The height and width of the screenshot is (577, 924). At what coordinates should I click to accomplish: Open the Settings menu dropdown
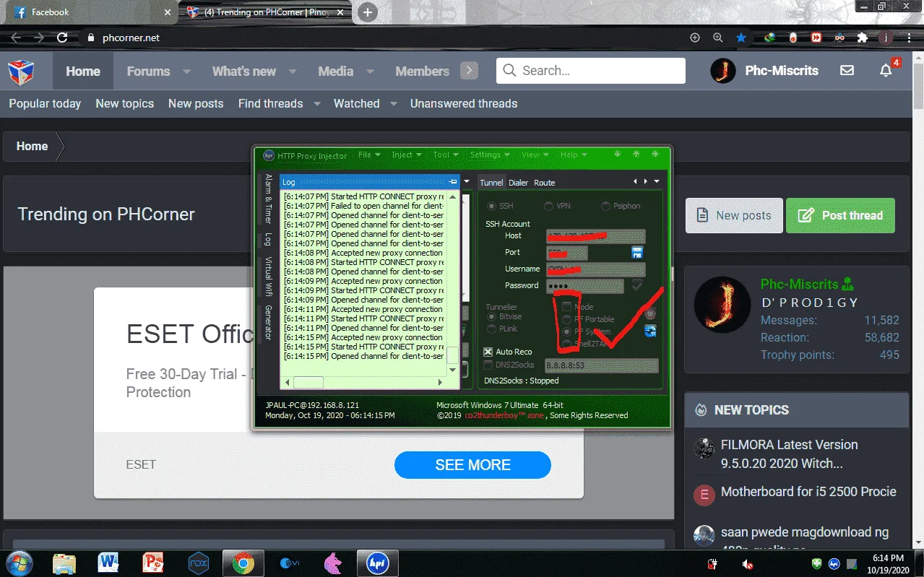pyautogui.click(x=491, y=155)
